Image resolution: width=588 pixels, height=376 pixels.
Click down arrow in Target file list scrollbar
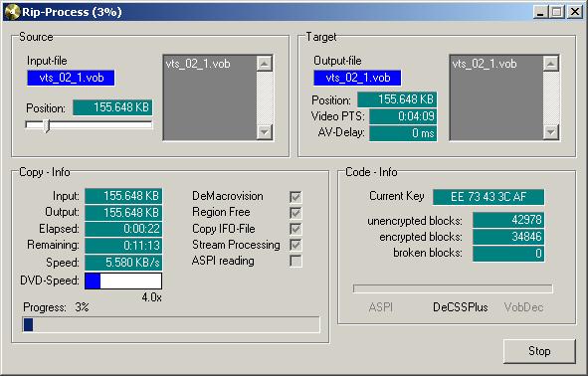pos(551,132)
